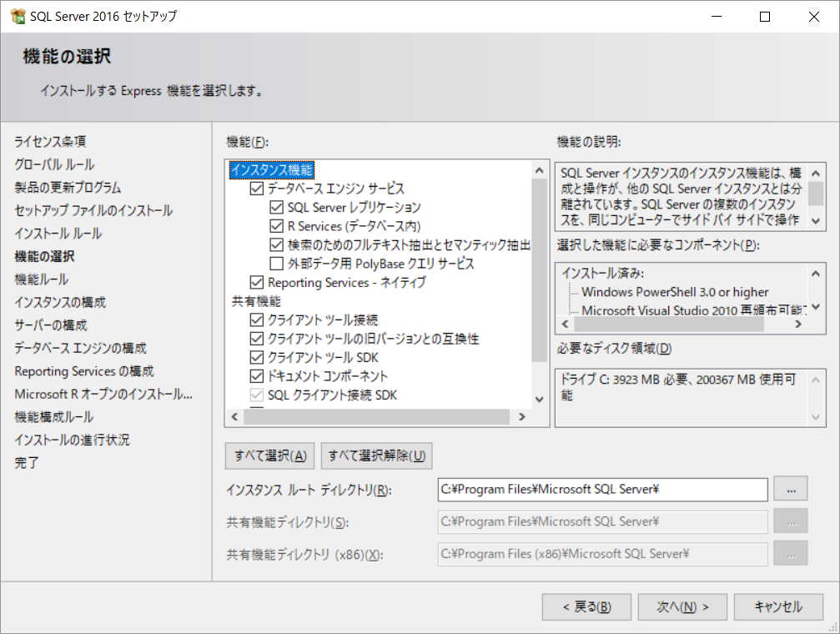Viewport: 840px width, 634px height.
Task: Toggle クライアント ツール接続 checkbox
Action: (x=257, y=320)
